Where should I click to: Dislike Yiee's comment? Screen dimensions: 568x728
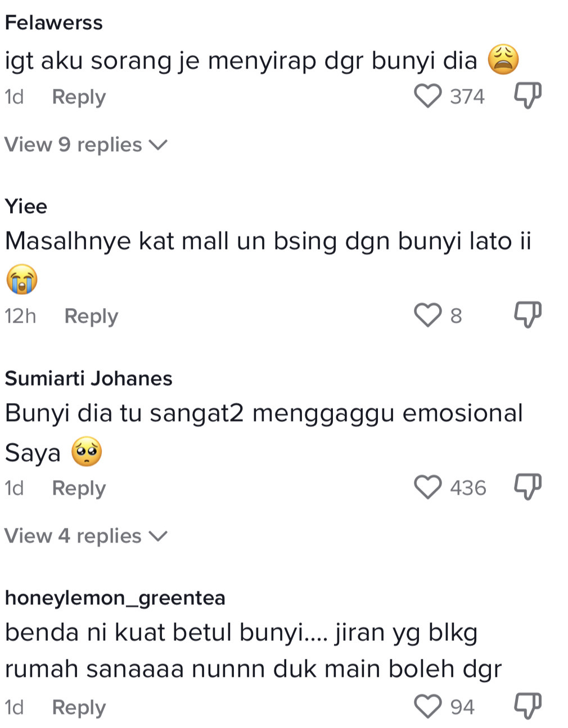(528, 315)
